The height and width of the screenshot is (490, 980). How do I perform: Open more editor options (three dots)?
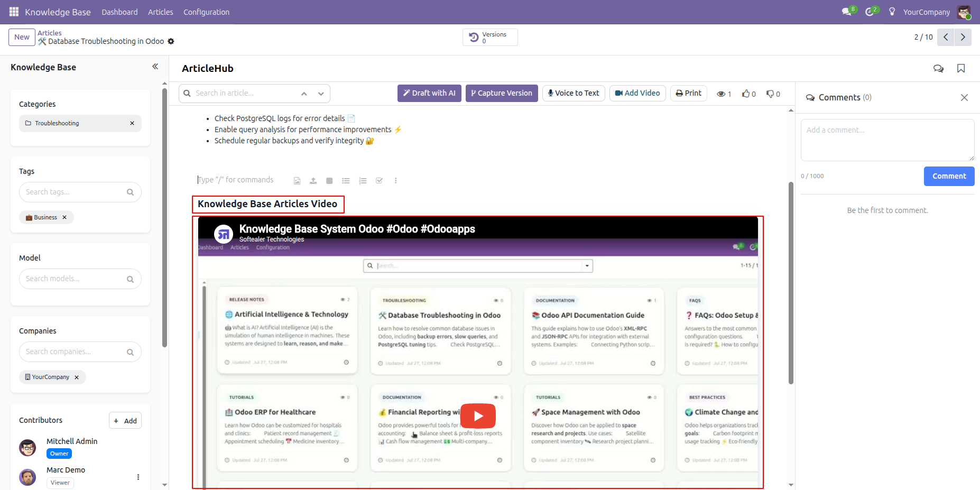(x=395, y=181)
